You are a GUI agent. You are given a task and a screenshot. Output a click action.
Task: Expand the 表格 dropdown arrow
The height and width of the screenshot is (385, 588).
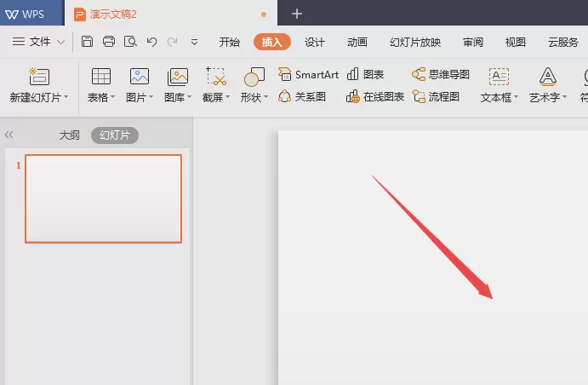pos(112,97)
